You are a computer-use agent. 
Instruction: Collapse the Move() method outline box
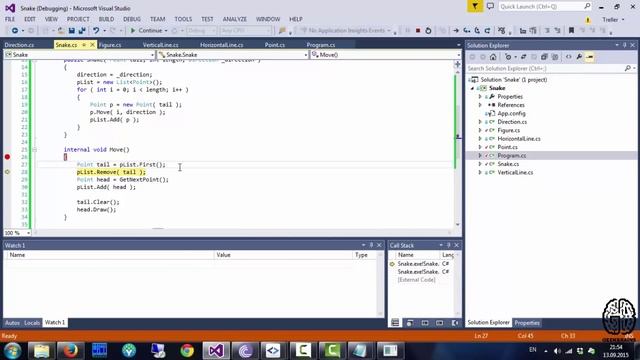point(35,150)
